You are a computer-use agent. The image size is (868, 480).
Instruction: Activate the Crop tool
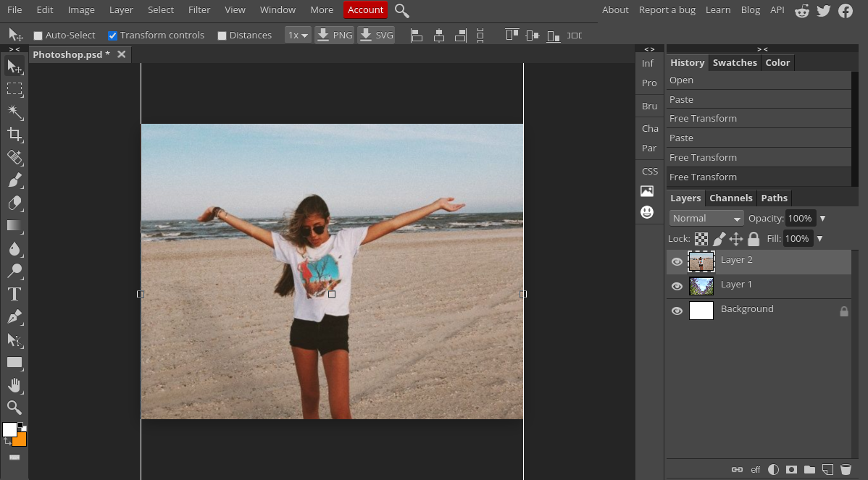(x=14, y=135)
